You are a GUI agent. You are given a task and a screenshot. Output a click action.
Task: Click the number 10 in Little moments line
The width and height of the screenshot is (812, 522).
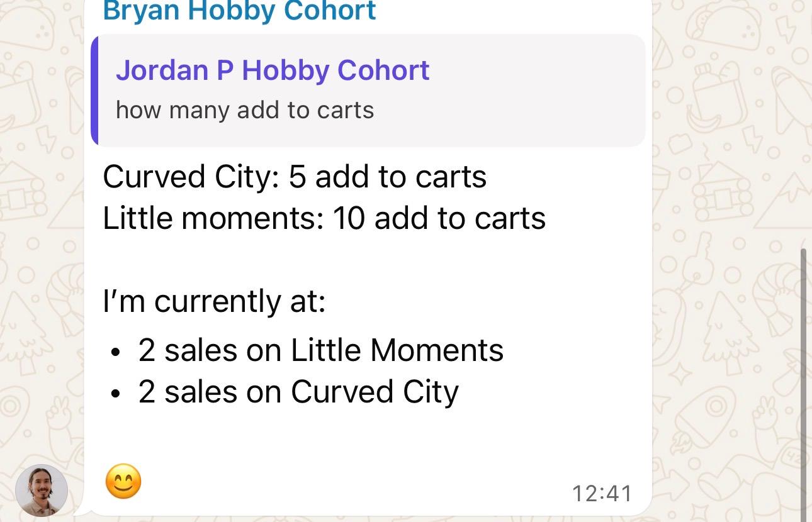[349, 218]
